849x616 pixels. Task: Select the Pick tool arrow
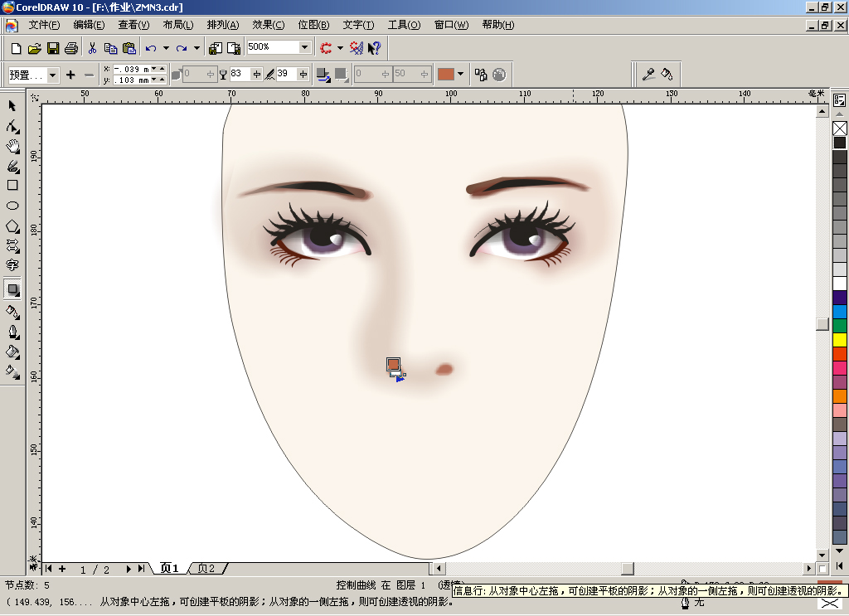click(12, 106)
